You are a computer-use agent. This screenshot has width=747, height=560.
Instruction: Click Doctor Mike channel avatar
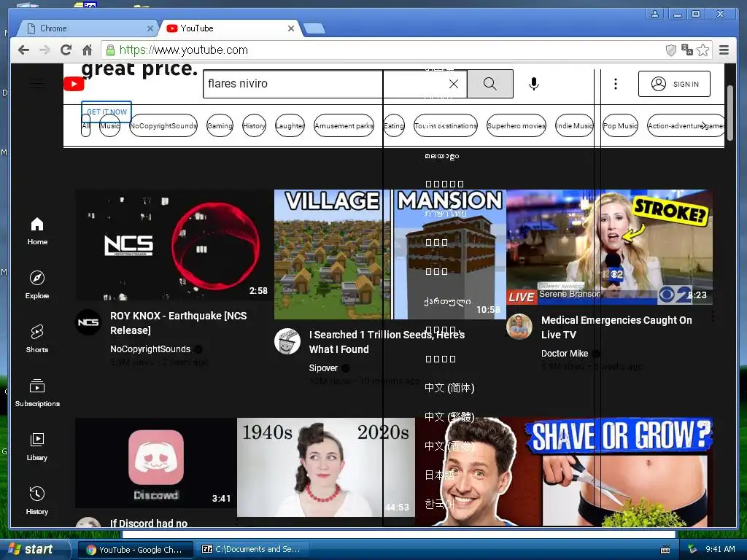click(x=519, y=327)
